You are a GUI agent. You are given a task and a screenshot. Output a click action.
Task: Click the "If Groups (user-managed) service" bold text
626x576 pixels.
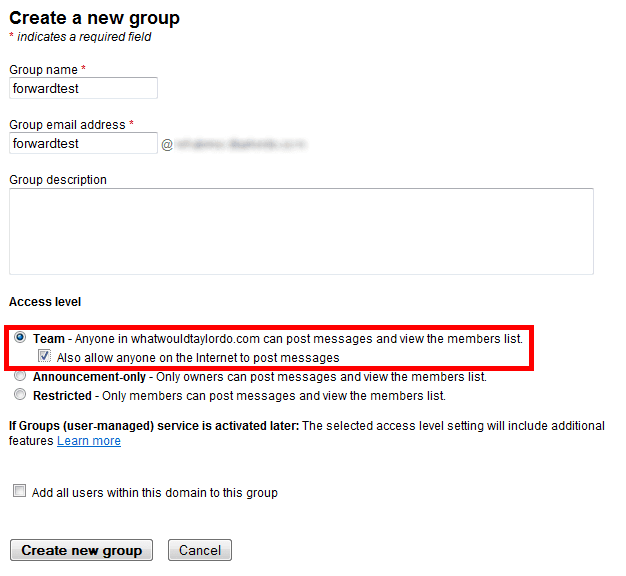pos(154,426)
